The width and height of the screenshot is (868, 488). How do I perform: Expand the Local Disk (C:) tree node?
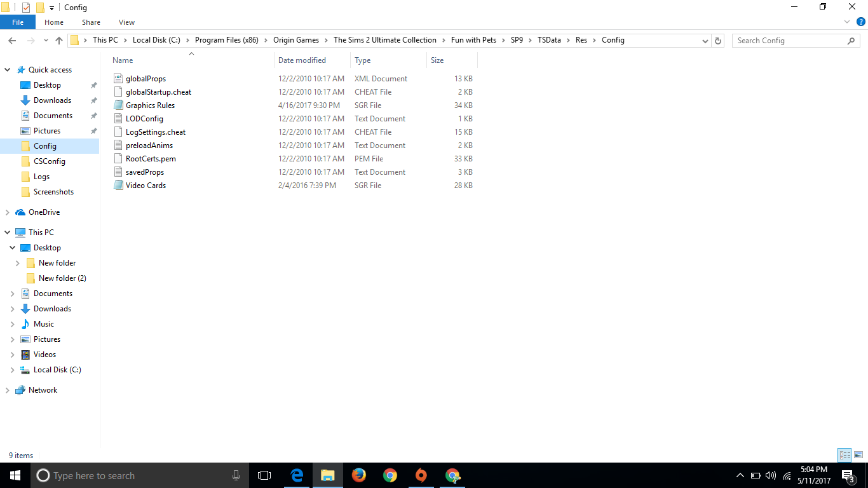12,370
